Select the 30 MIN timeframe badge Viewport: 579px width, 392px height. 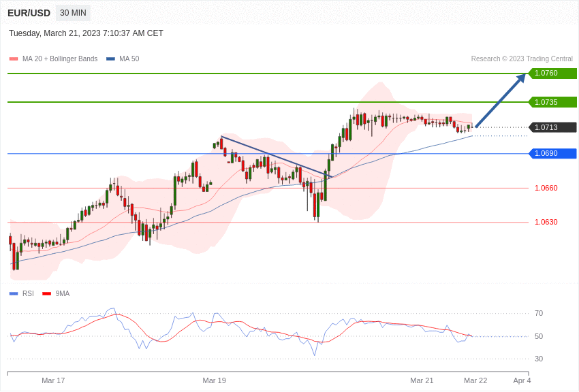click(x=73, y=13)
